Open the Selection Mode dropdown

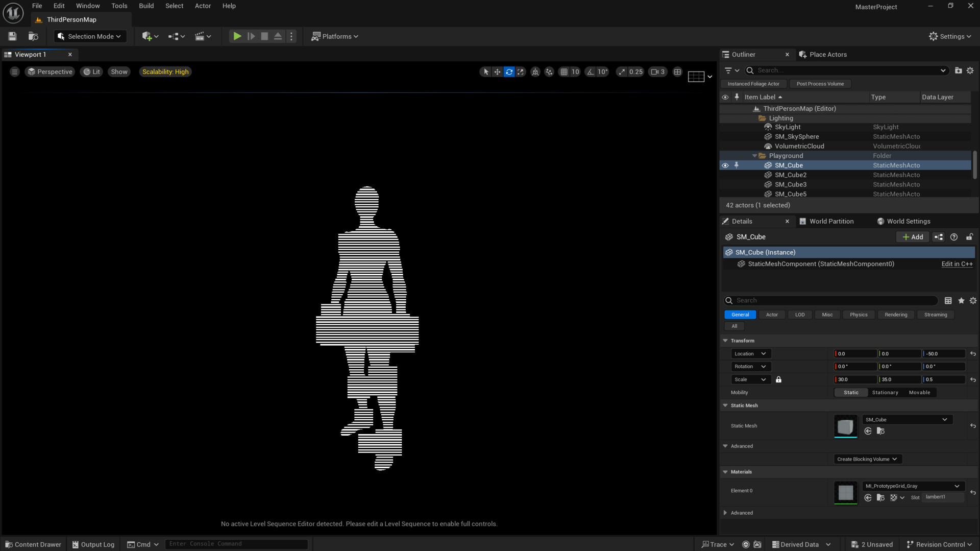pyautogui.click(x=90, y=36)
